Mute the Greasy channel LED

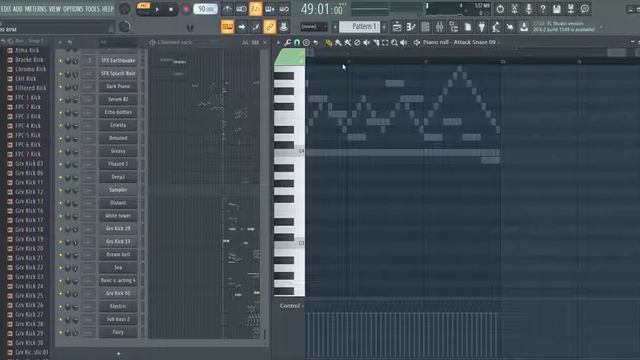tap(60, 151)
